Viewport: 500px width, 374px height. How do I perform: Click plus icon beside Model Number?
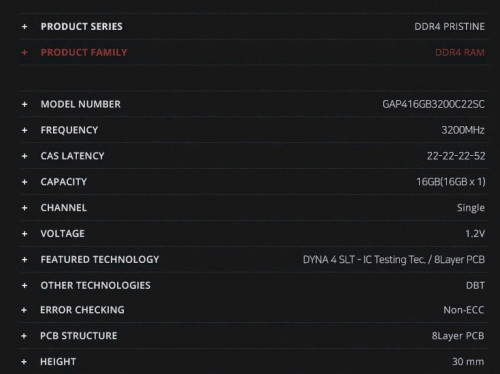pos(24,104)
